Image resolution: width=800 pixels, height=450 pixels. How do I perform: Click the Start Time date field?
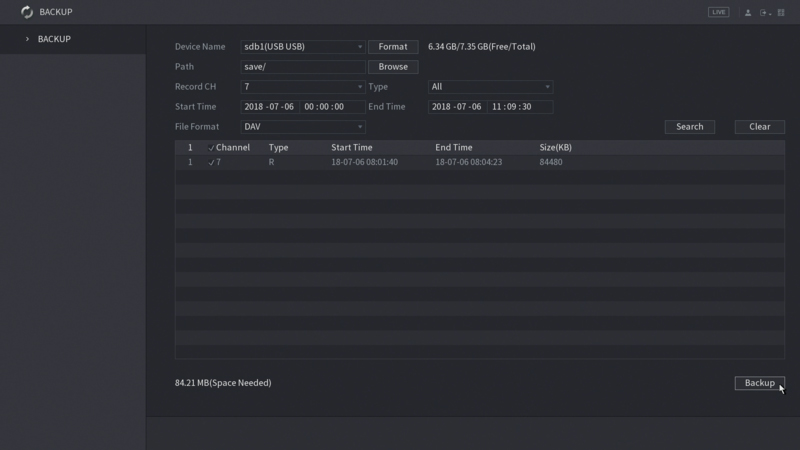point(269,107)
